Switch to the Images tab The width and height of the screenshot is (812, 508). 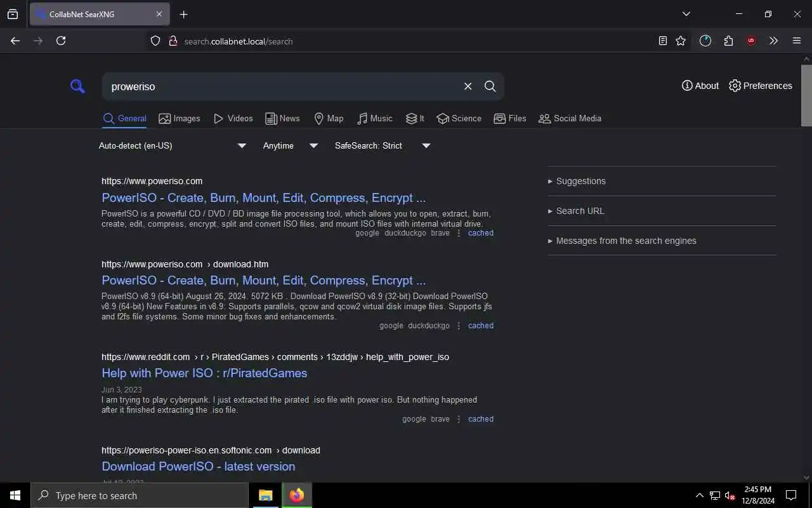[x=180, y=119]
